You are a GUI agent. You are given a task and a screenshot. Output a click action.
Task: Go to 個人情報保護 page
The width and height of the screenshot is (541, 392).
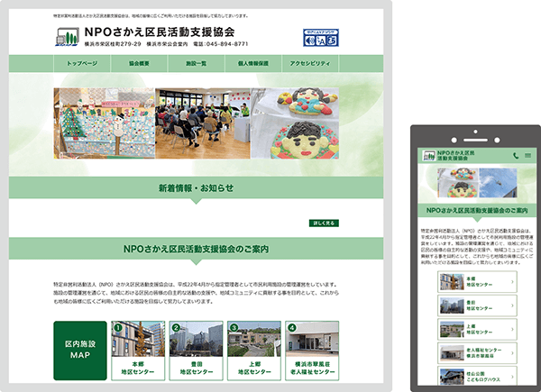coord(253,64)
